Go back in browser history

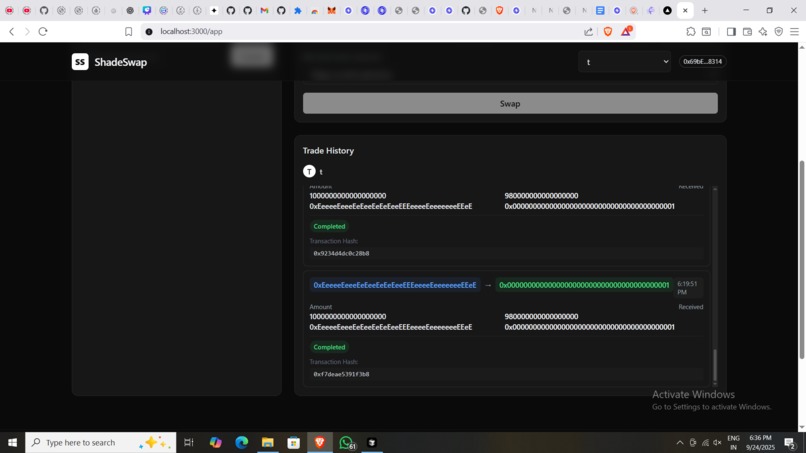[x=11, y=31]
